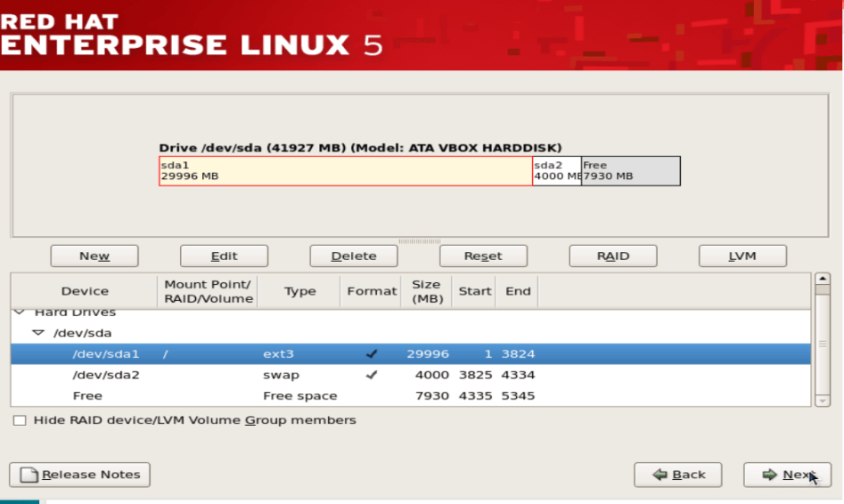Click the format checkmark for /dev/sda2
Screen dimensions: 844x504
tap(372, 375)
